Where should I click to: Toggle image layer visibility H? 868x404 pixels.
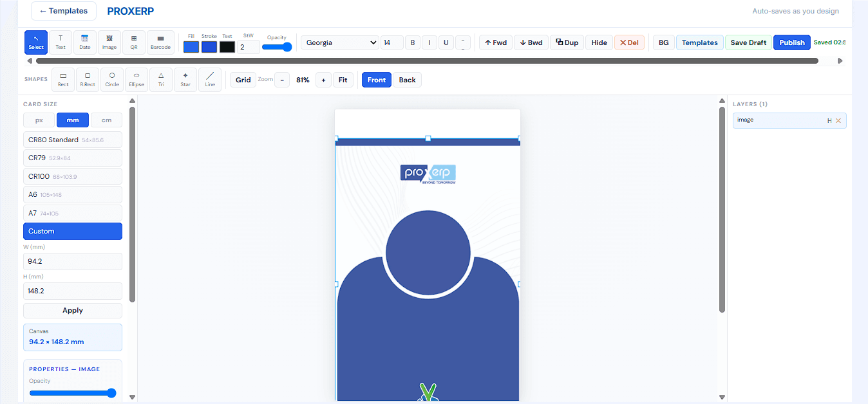[x=830, y=121]
